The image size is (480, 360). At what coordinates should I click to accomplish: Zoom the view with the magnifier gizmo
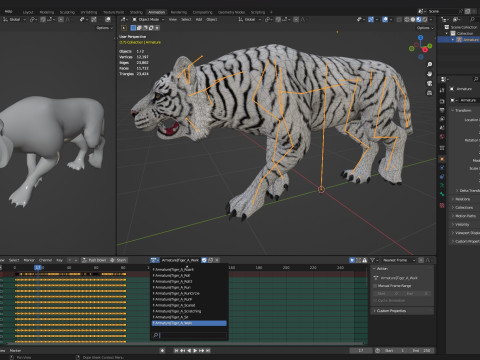click(430, 64)
